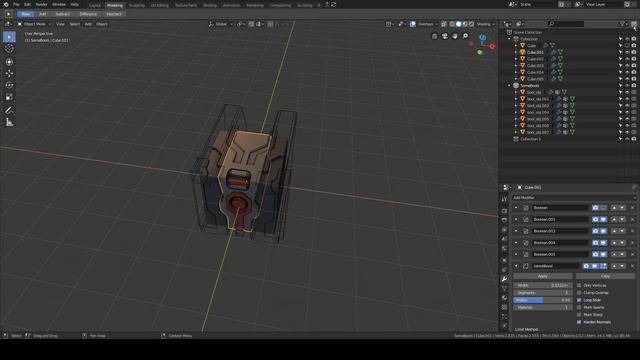Image resolution: width=640 pixels, height=360 pixels.
Task: Click the outliner editor type icon
Action: tap(507, 24)
